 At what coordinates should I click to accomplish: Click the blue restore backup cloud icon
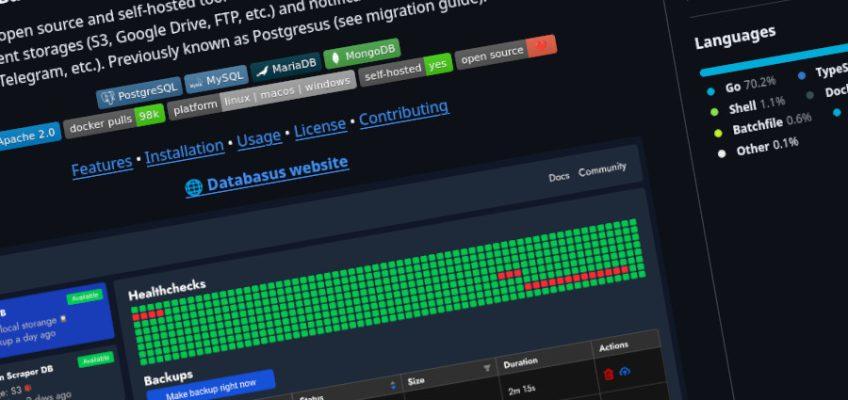pos(625,371)
